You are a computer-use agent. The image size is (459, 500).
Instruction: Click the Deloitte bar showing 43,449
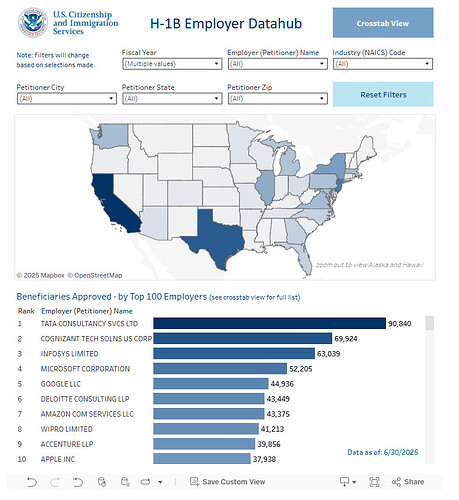[x=209, y=399]
